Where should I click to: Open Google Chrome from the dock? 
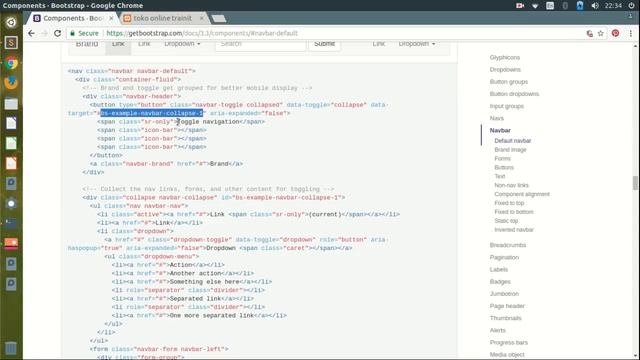[x=11, y=63]
